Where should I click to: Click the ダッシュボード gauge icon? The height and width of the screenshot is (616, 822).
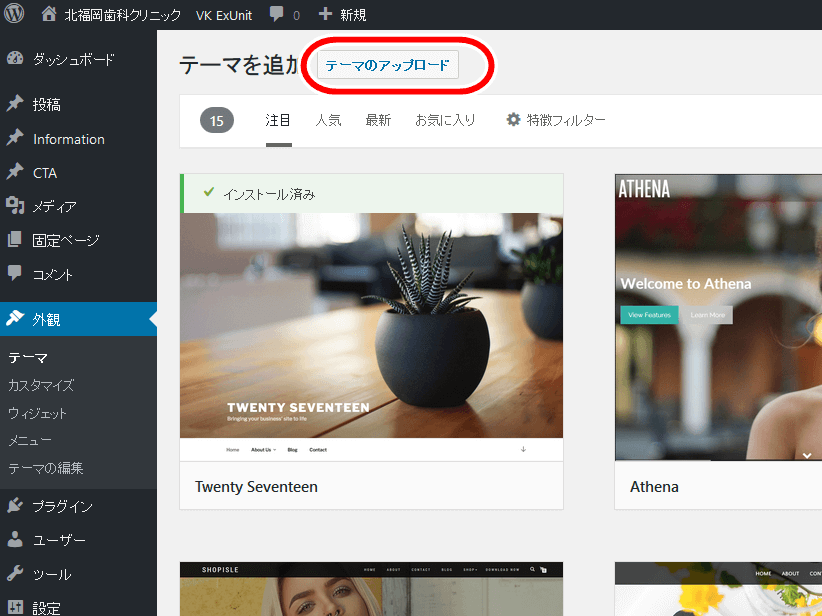15,59
